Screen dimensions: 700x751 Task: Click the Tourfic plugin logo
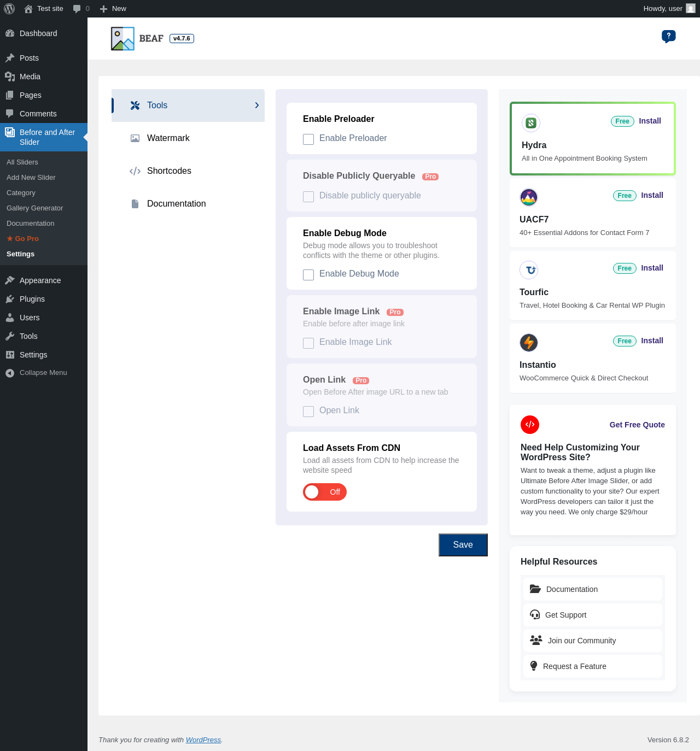(x=529, y=270)
